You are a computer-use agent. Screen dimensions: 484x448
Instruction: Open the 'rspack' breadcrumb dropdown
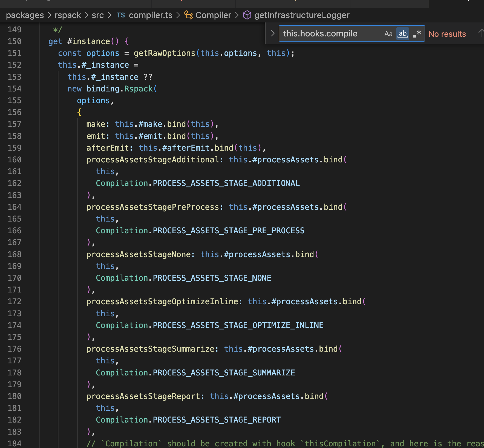(x=68, y=15)
